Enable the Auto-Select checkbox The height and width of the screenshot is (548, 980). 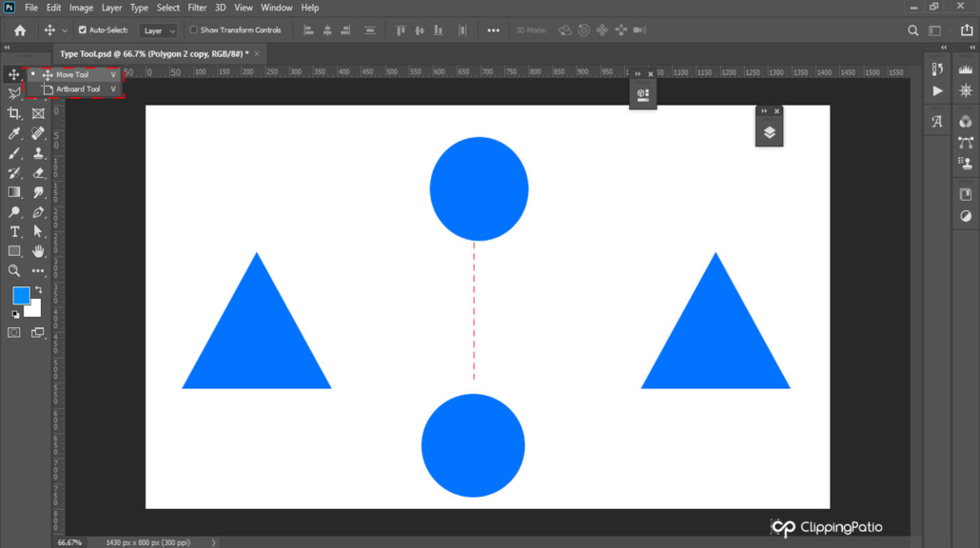pyautogui.click(x=84, y=29)
